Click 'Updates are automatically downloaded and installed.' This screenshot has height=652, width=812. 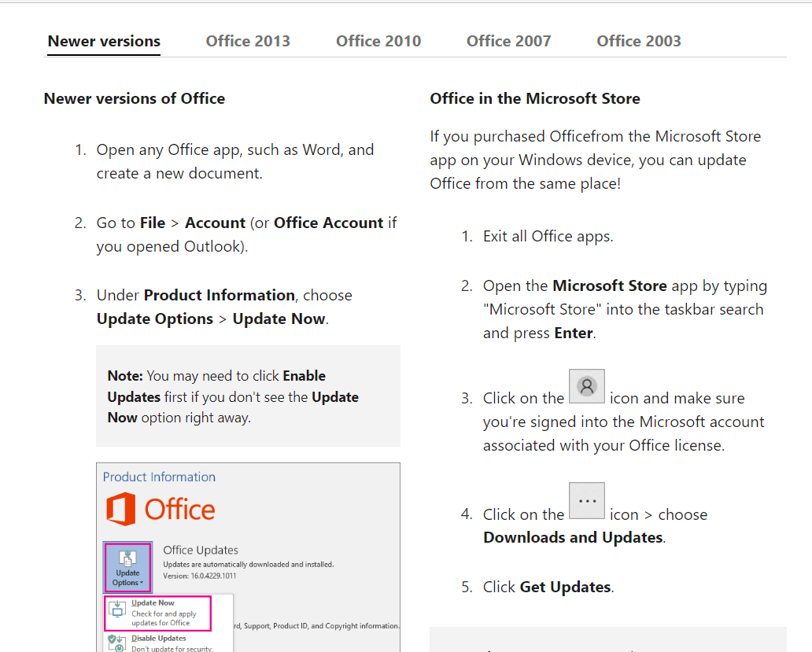click(249, 565)
